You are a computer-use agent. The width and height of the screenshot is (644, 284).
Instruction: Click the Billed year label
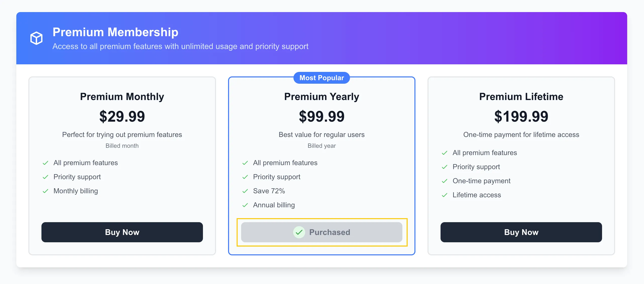[x=322, y=146]
